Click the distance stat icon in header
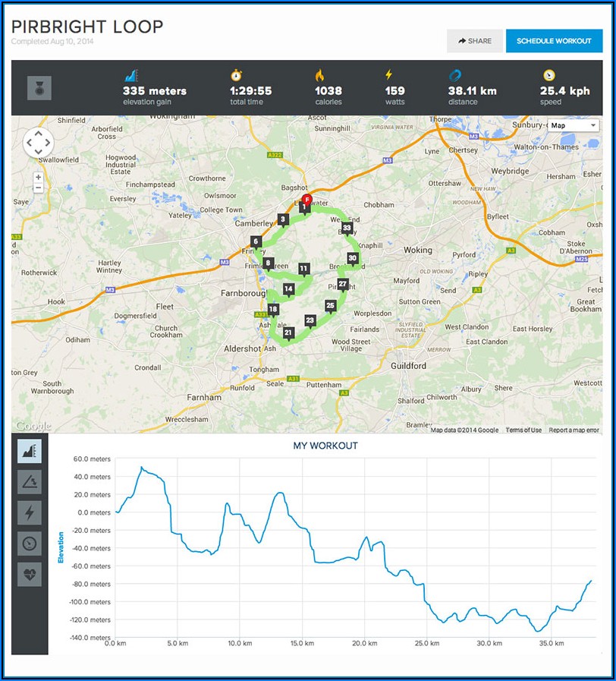The width and height of the screenshot is (616, 681). 454,75
